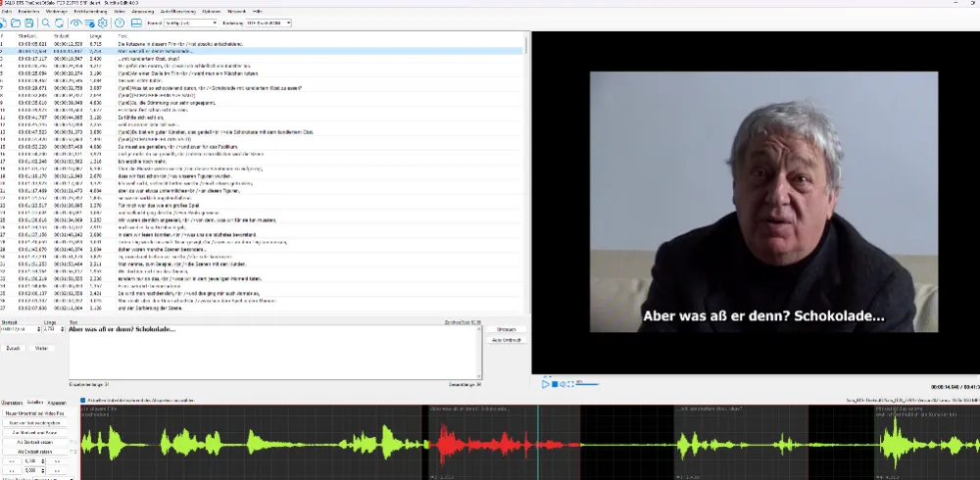Open the Hilfe menu
The height and width of the screenshot is (480, 980).
(x=258, y=12)
